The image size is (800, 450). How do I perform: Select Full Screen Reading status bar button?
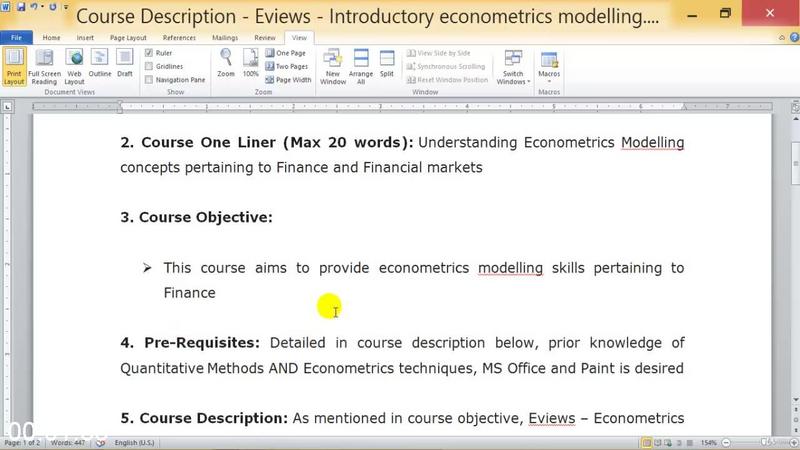(x=657, y=443)
